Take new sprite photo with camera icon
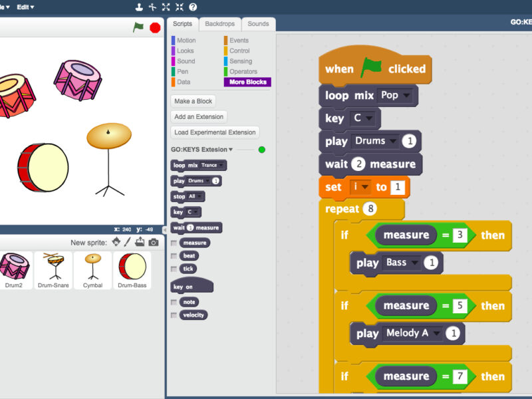This screenshot has height=399, width=532. pos(154,242)
